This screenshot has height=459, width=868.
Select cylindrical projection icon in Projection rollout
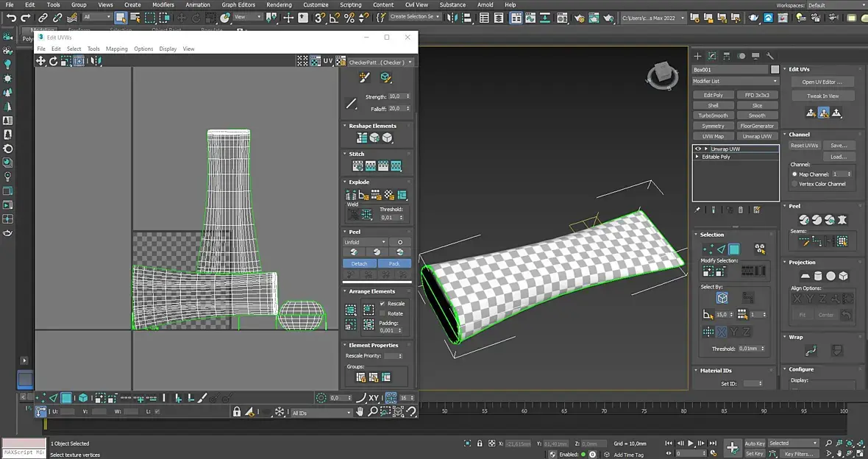(x=817, y=276)
